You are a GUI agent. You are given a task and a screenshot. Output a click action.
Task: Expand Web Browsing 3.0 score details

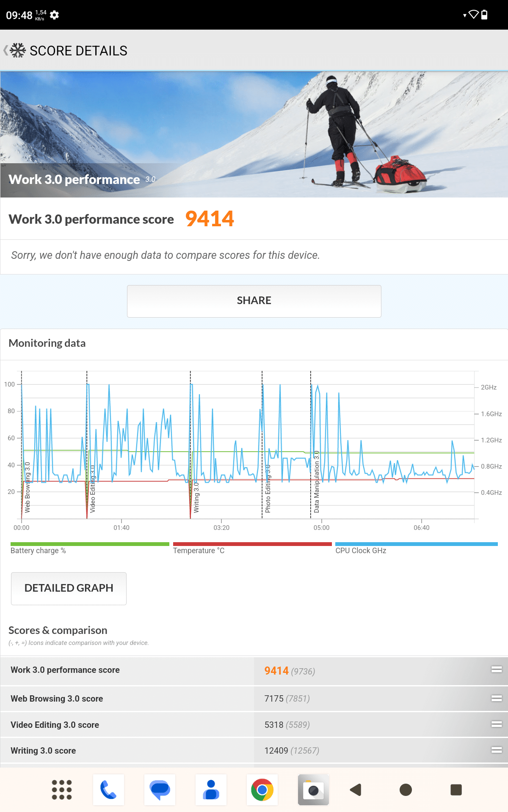(x=496, y=698)
